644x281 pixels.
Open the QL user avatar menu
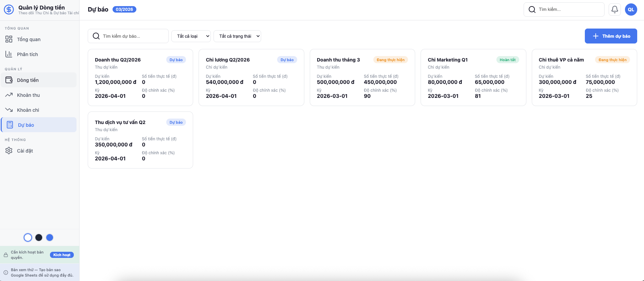coord(631,10)
